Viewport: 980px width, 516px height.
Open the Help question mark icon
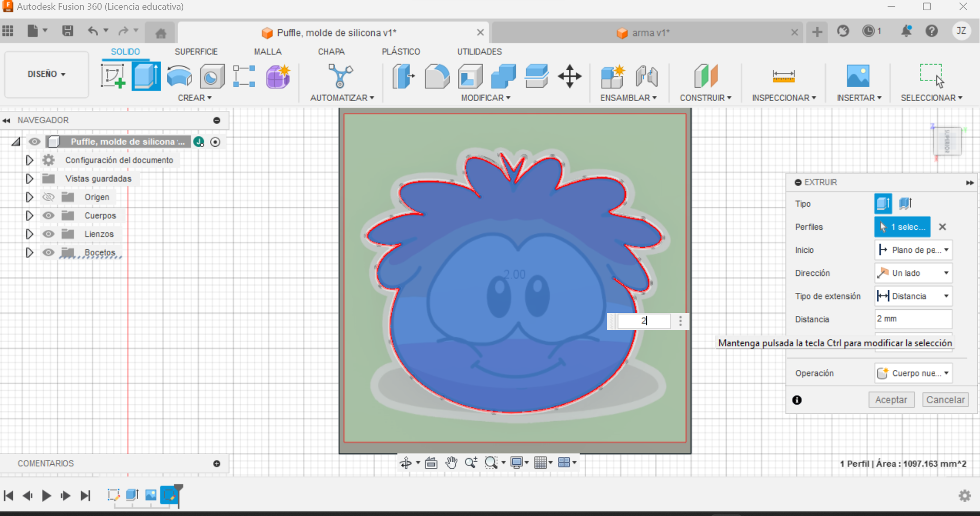932,31
